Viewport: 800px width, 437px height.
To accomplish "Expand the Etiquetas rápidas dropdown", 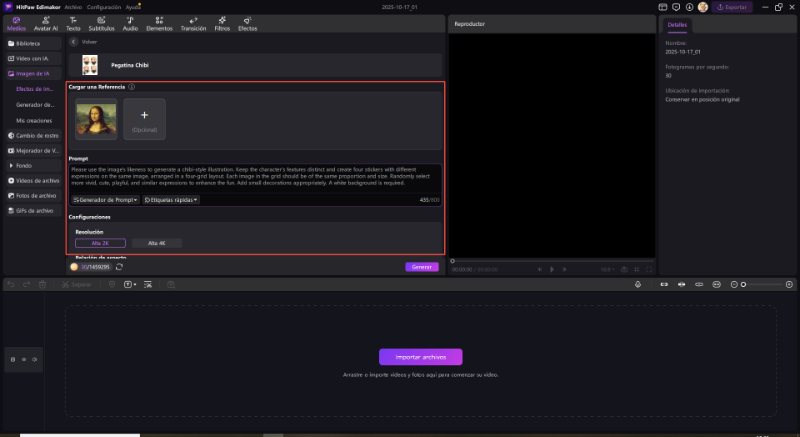I will (x=171, y=200).
